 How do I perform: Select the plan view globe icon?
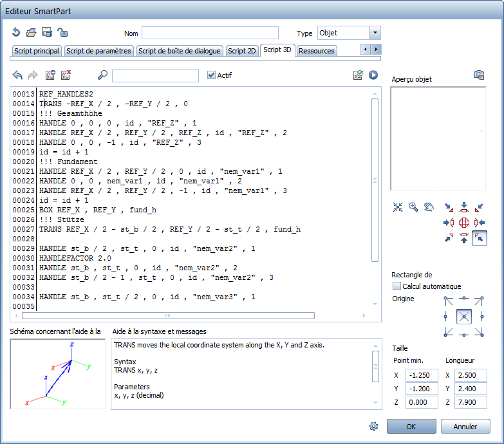464,222
